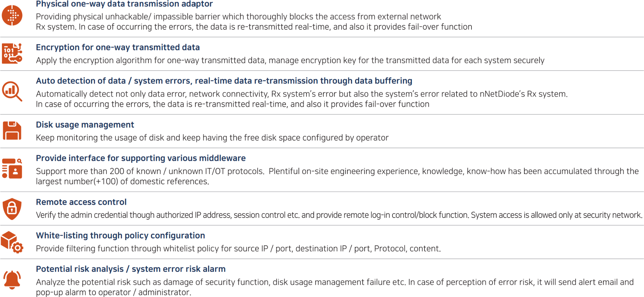Click the middleware interface icon
Screen dimensions: 644x297
coord(12,168)
